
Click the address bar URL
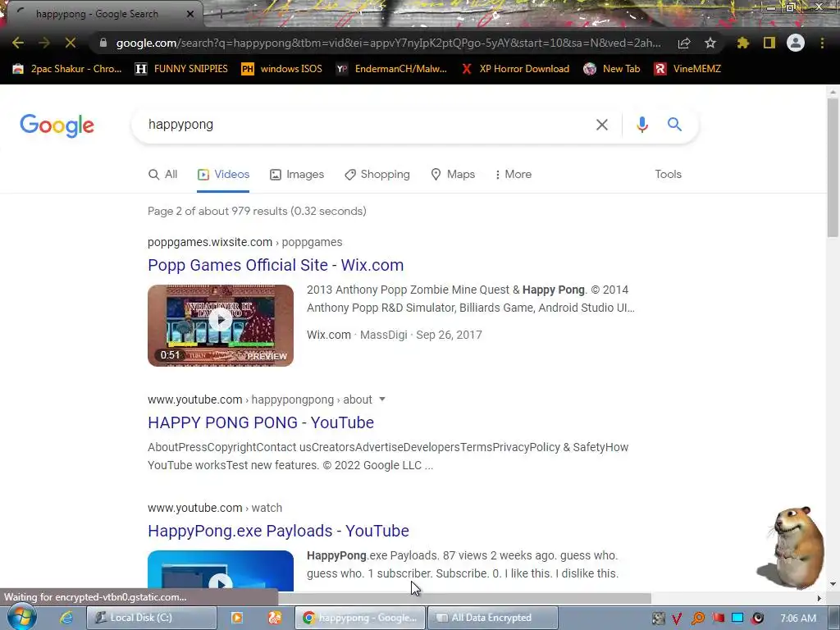(x=388, y=43)
